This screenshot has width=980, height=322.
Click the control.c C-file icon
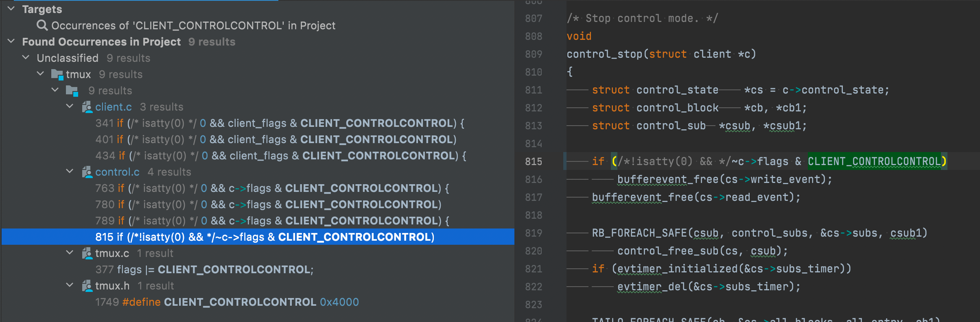[88, 172]
